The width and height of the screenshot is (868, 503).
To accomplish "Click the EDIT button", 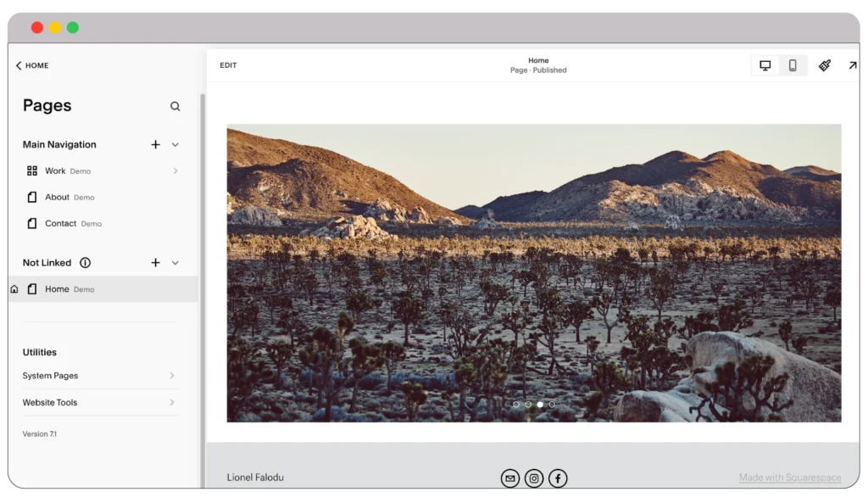I will [227, 64].
